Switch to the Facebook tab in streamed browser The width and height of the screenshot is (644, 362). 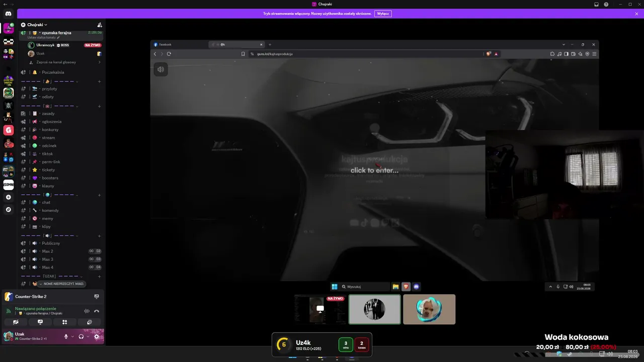pos(180,44)
